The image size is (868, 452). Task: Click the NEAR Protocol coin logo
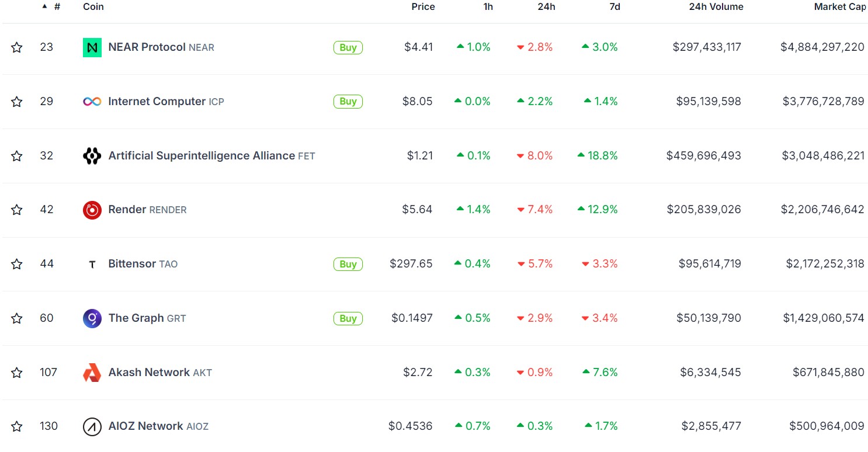point(92,47)
